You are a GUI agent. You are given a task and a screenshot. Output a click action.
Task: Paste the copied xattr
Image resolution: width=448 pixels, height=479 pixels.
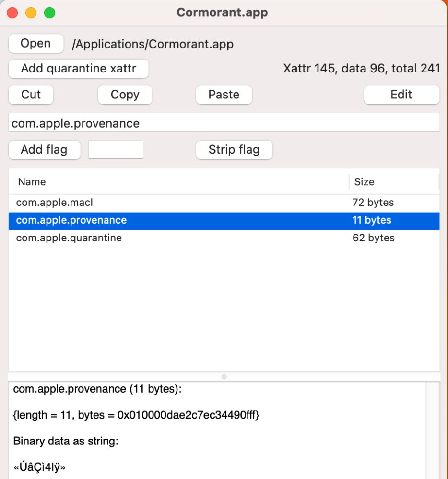tap(224, 95)
